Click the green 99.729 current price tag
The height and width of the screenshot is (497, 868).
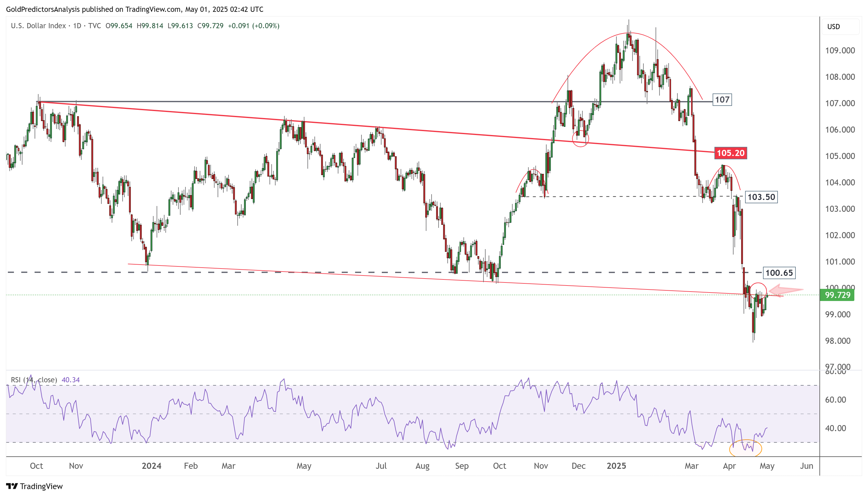pyautogui.click(x=837, y=295)
